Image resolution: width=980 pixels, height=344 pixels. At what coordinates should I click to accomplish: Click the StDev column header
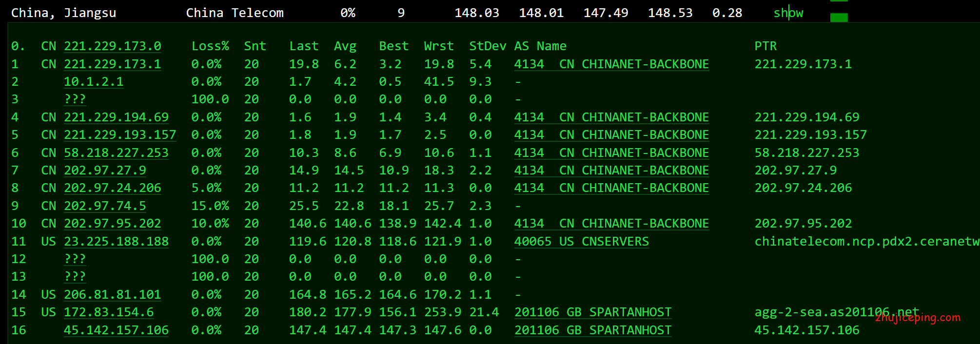(x=488, y=46)
